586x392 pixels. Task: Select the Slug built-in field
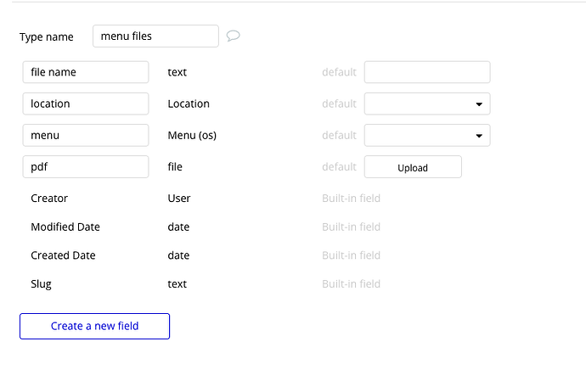point(42,284)
